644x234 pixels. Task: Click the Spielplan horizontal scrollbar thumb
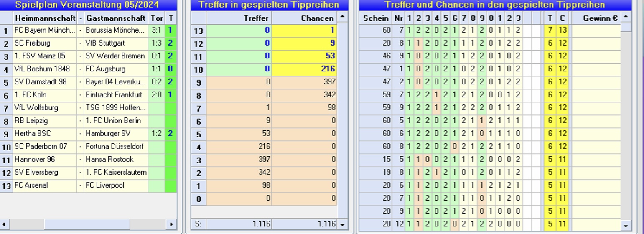(87, 224)
